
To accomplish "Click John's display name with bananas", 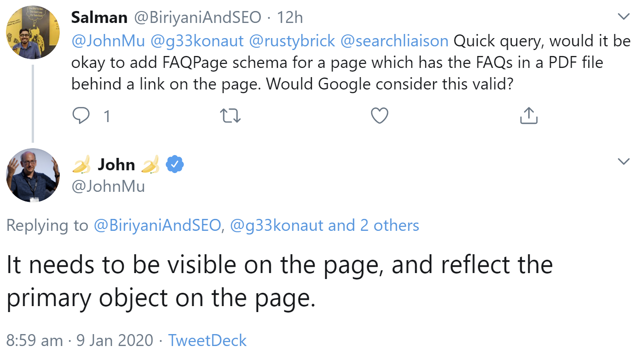I will click(116, 164).
